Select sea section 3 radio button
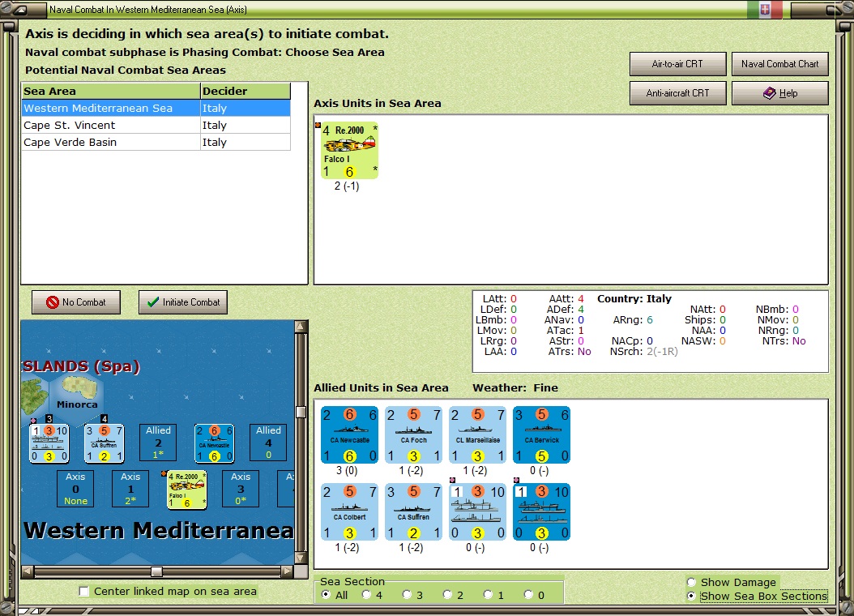This screenshot has height=616, width=854. (407, 595)
